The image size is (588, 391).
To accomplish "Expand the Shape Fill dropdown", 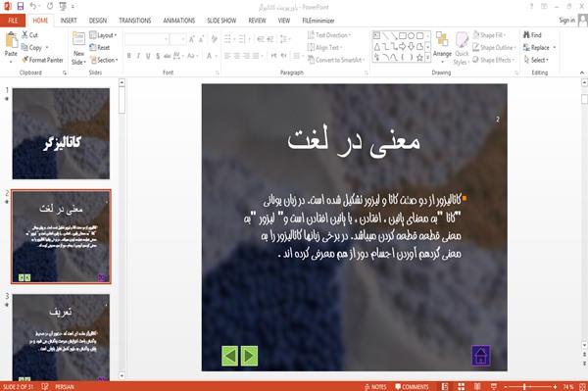I will tap(489, 35).
